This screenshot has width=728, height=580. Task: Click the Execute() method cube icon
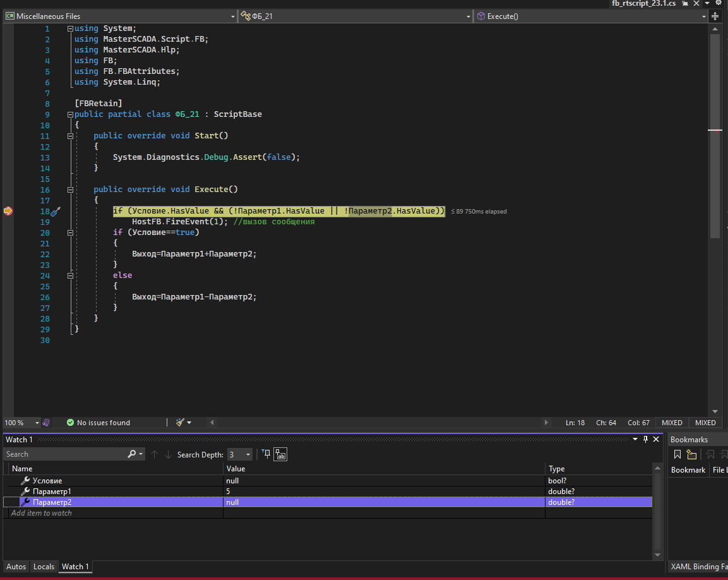pyautogui.click(x=481, y=16)
